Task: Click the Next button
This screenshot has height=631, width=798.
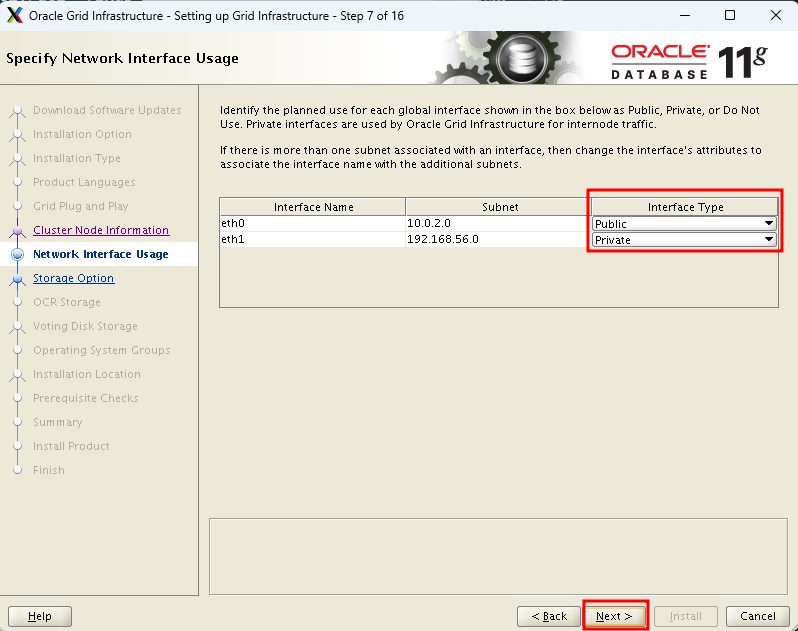Action: [x=614, y=616]
